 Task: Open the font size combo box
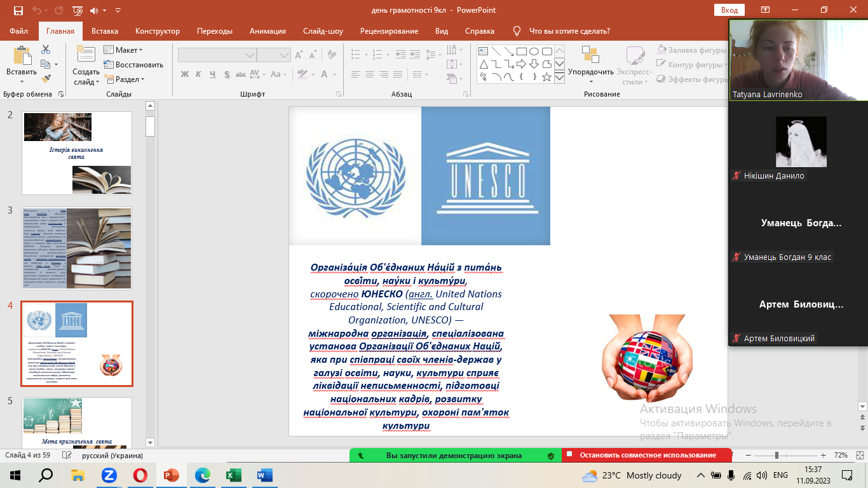coord(274,55)
